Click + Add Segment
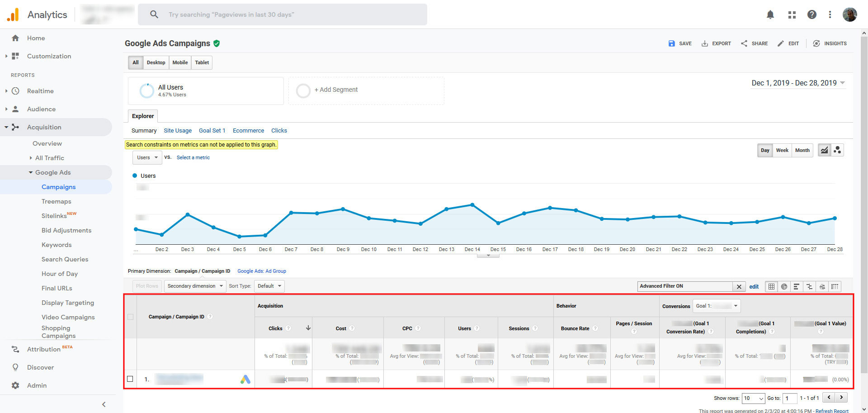Viewport: 868px width, 413px height. [336, 90]
